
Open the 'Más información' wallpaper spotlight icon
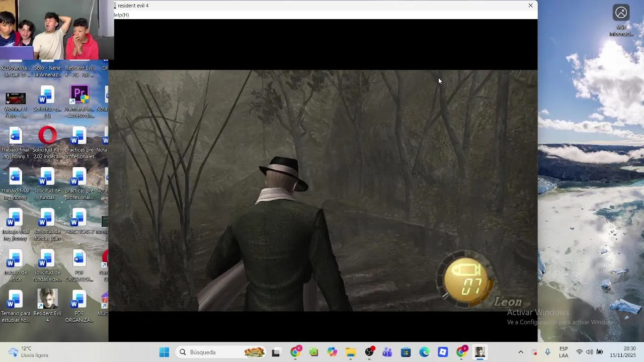point(621,21)
